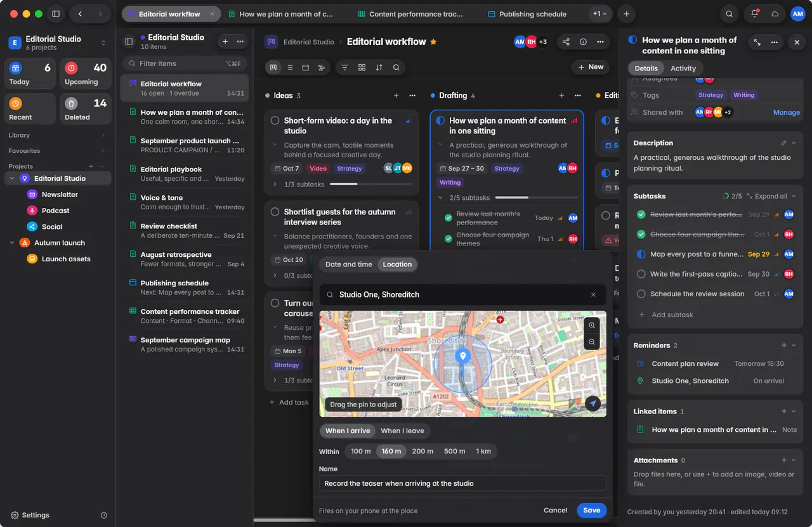
Task: Save the location reminder
Action: pos(592,511)
